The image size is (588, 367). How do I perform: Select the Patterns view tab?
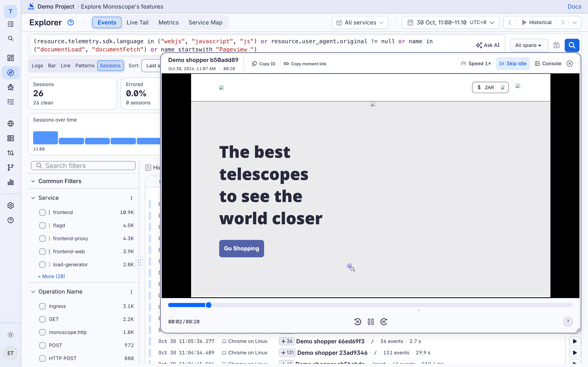pos(85,65)
